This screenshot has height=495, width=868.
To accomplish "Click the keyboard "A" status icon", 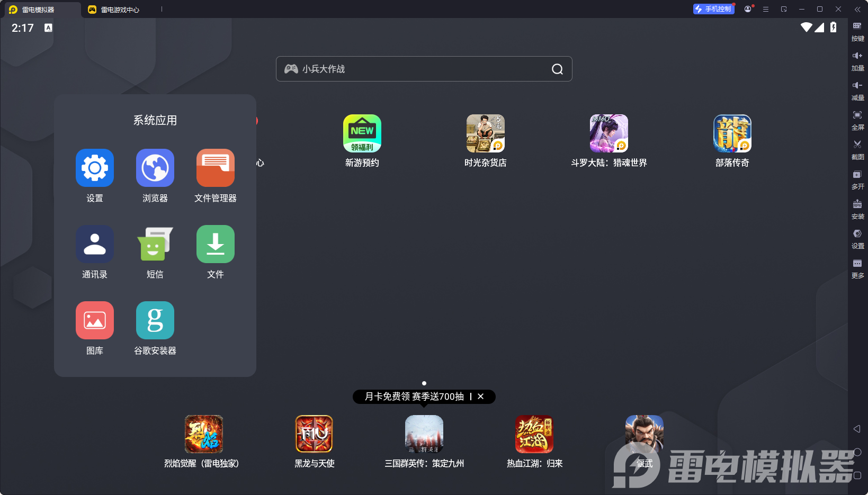I will (x=48, y=28).
